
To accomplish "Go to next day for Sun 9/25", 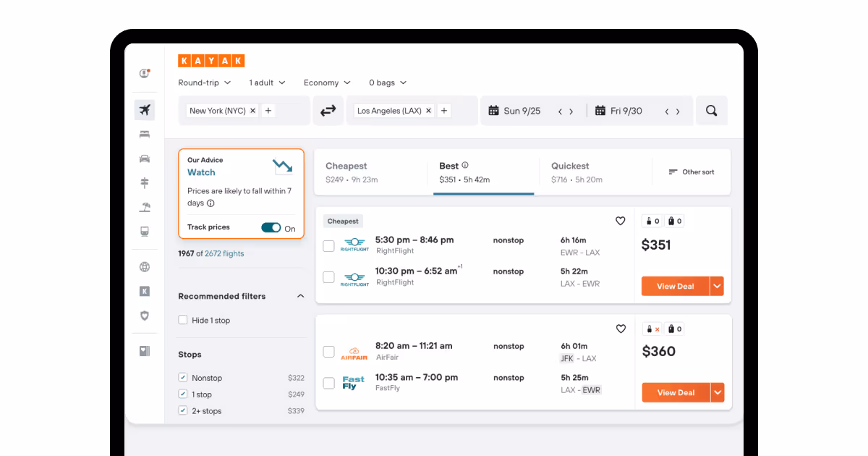I will pyautogui.click(x=571, y=111).
